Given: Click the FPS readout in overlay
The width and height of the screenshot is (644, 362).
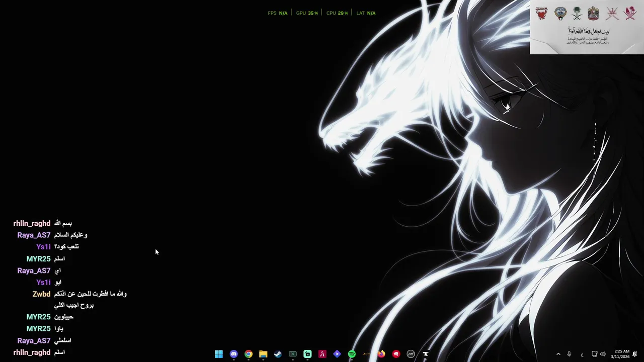Looking at the screenshot, I should pyautogui.click(x=278, y=13).
